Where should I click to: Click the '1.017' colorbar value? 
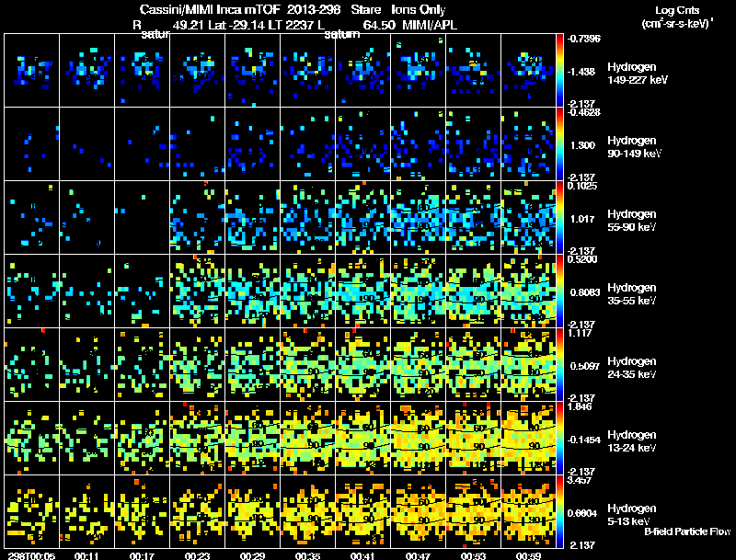click(x=582, y=219)
